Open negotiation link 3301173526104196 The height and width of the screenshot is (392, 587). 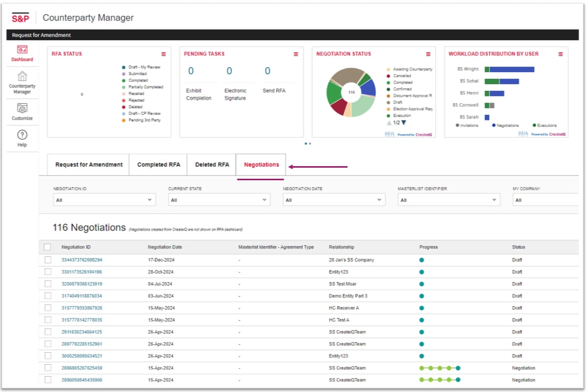pyautogui.click(x=82, y=272)
